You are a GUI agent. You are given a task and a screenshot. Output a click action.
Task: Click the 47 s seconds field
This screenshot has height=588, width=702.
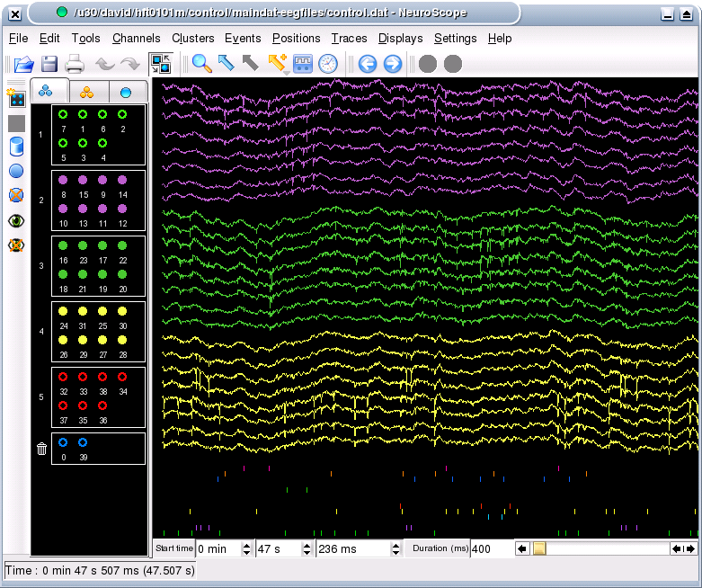point(279,548)
